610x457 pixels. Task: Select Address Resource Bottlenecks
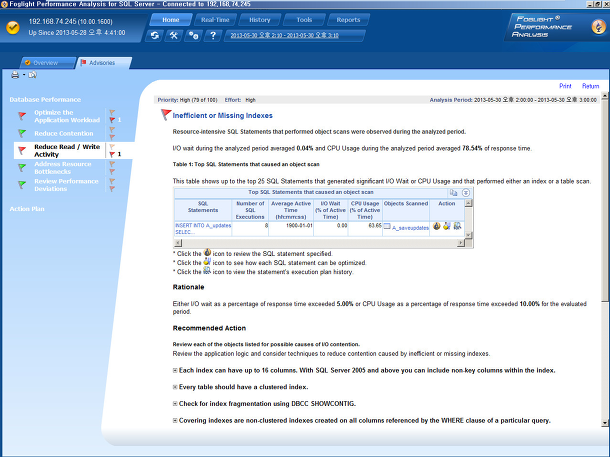pyautogui.click(x=63, y=168)
